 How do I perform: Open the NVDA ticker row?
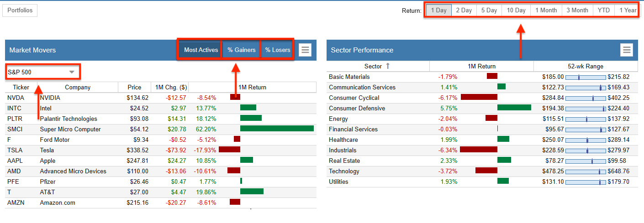[15, 98]
